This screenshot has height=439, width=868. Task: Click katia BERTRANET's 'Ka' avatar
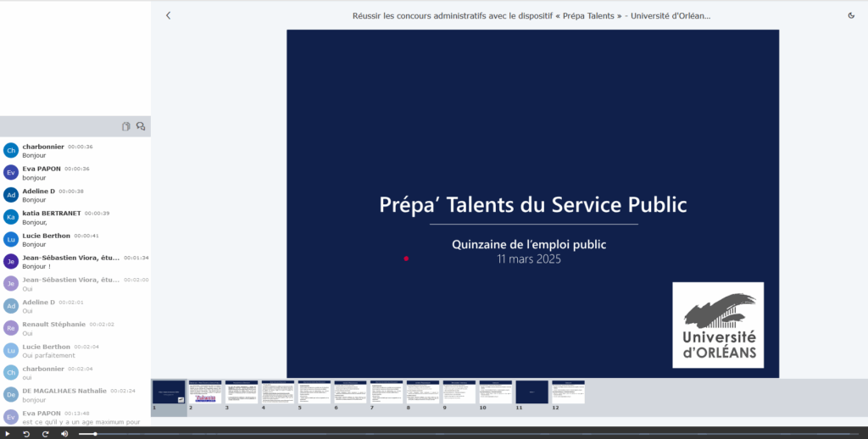tap(11, 217)
